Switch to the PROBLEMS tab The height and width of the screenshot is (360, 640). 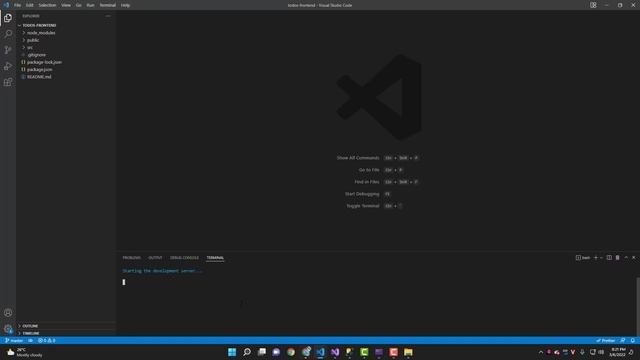click(131, 258)
